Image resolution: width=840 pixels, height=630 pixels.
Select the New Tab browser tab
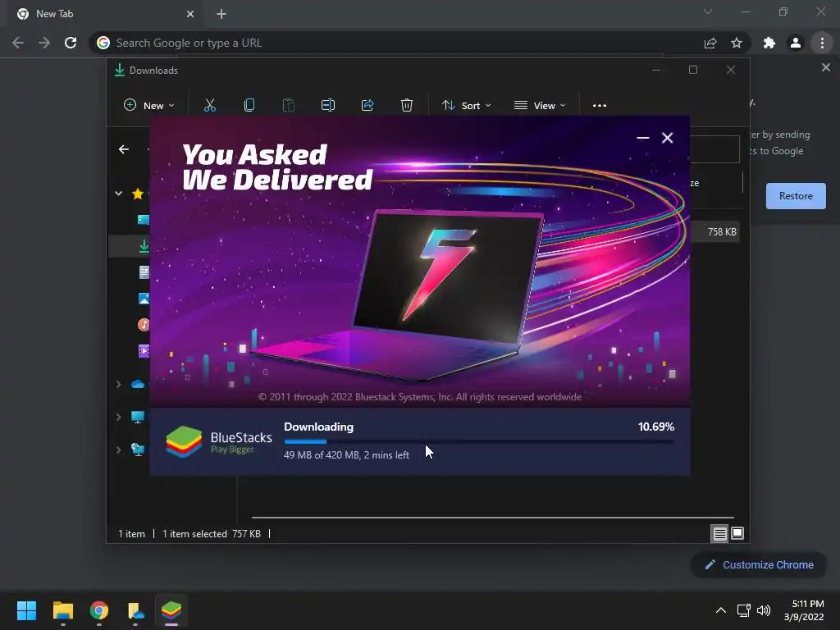pyautogui.click(x=106, y=14)
